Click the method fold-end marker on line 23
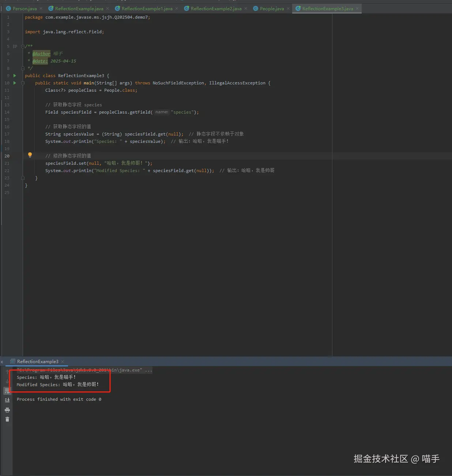This screenshot has width=452, height=476. pos(23,178)
